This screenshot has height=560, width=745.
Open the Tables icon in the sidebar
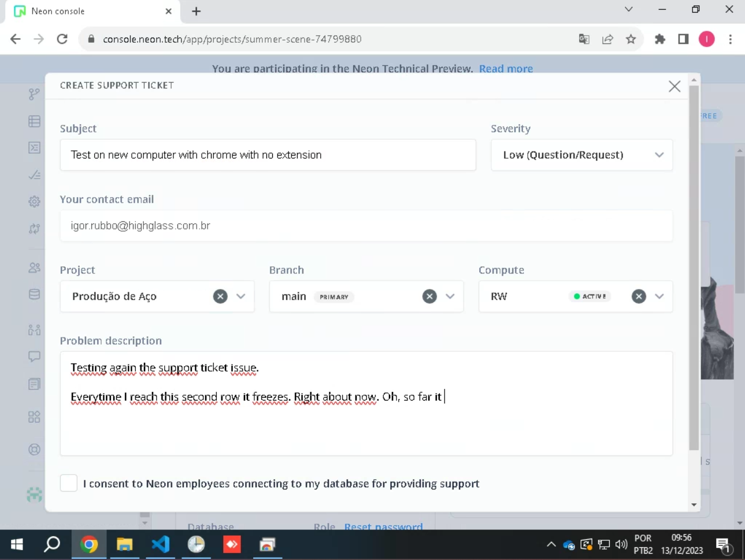[x=35, y=121]
